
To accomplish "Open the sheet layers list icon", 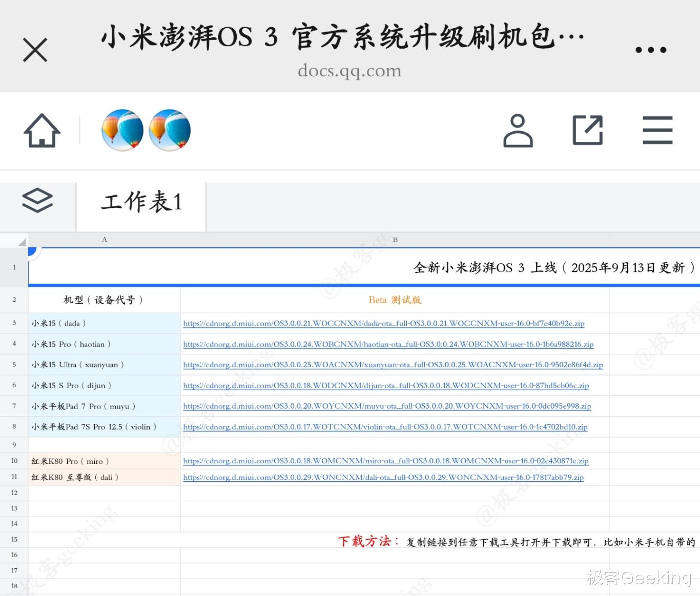I will coord(37,200).
